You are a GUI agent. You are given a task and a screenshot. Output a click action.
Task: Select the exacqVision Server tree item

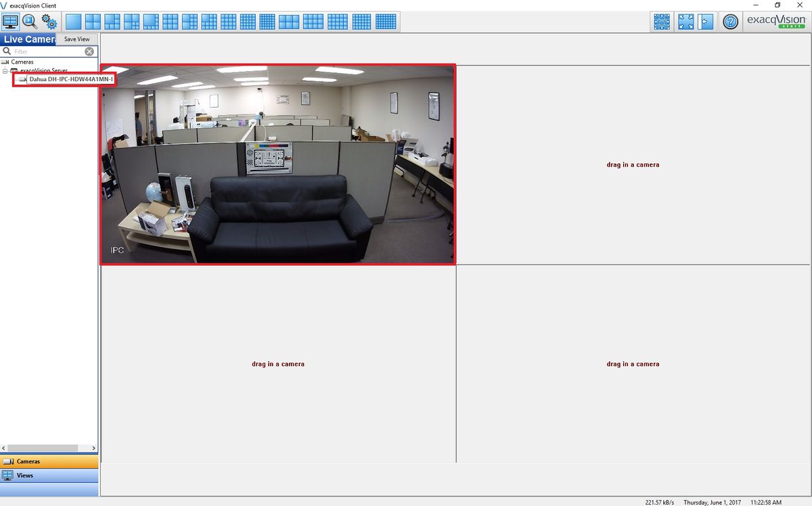pyautogui.click(x=43, y=70)
